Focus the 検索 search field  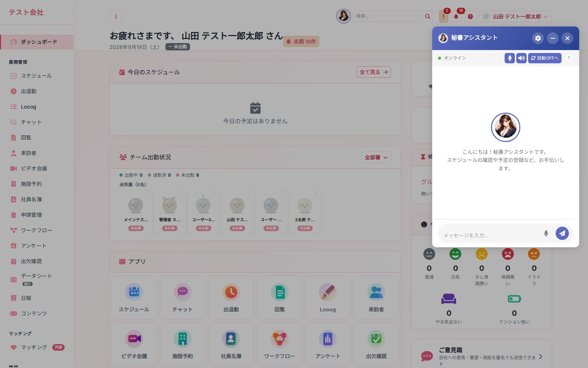click(387, 16)
